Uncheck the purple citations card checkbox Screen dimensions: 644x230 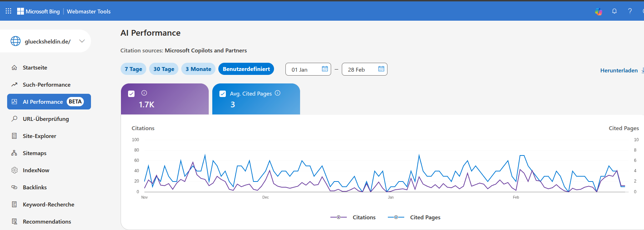point(131,94)
